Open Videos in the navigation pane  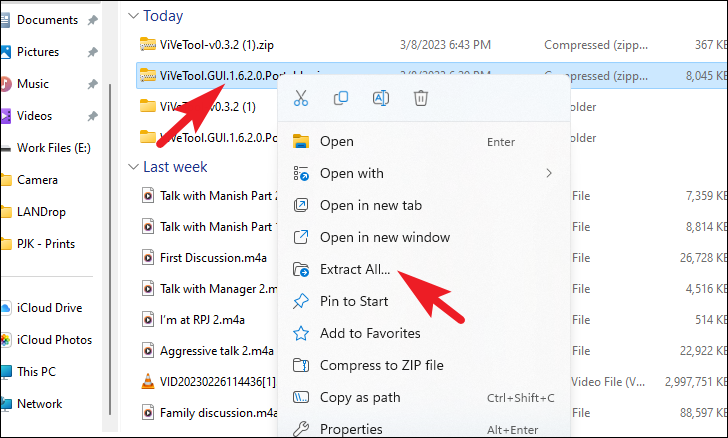tap(34, 116)
